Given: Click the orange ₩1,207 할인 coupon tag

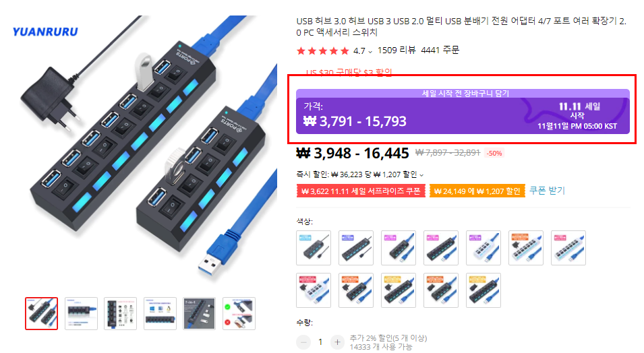Looking at the screenshot, I should click(x=477, y=191).
